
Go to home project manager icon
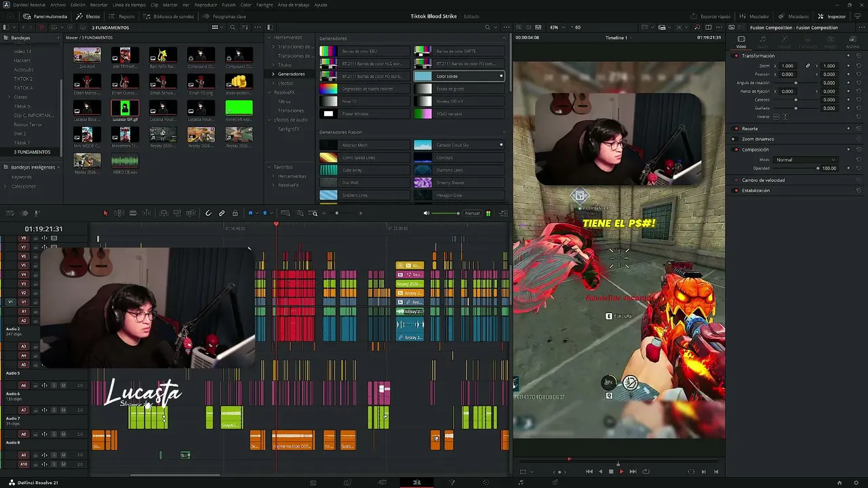click(x=840, y=483)
